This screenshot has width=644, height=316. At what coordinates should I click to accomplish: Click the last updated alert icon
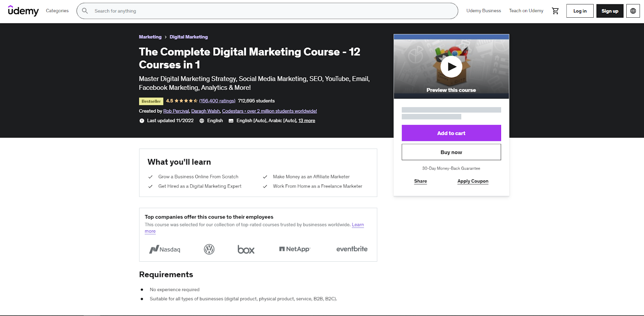tap(142, 121)
